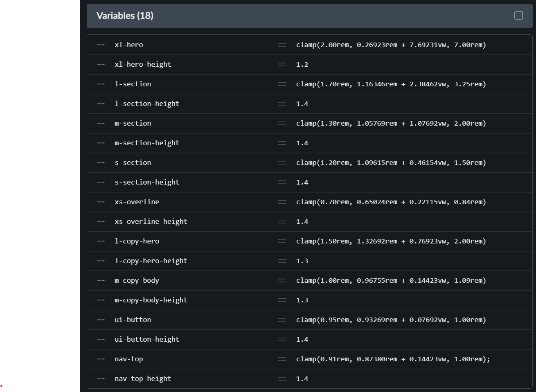536x392 pixels.
Task: Click the equals icon beside xs-overline
Action: point(282,202)
